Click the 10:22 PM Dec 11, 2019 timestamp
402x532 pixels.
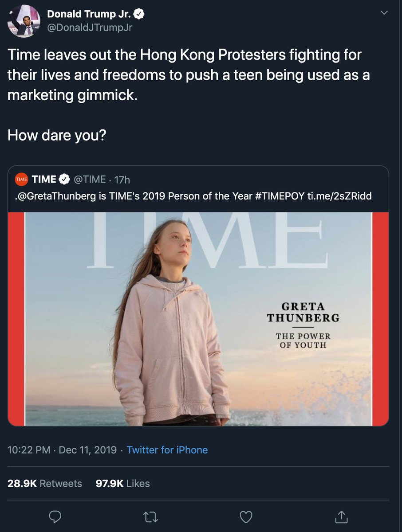[62, 450]
